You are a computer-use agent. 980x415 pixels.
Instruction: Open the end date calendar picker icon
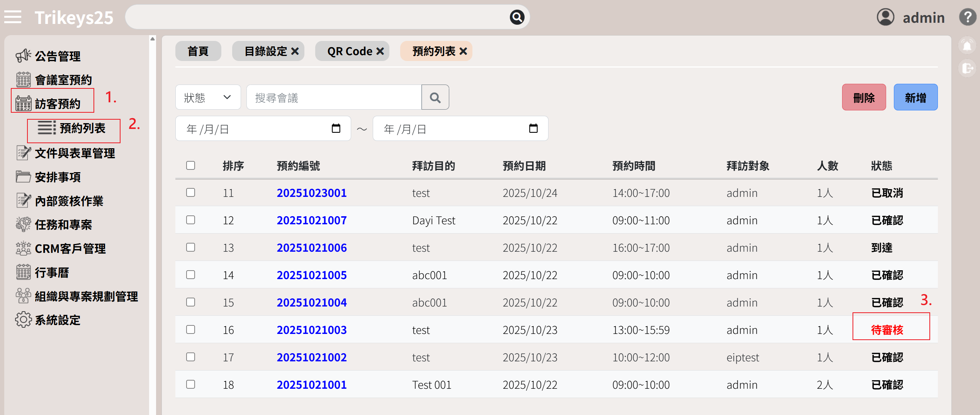533,129
